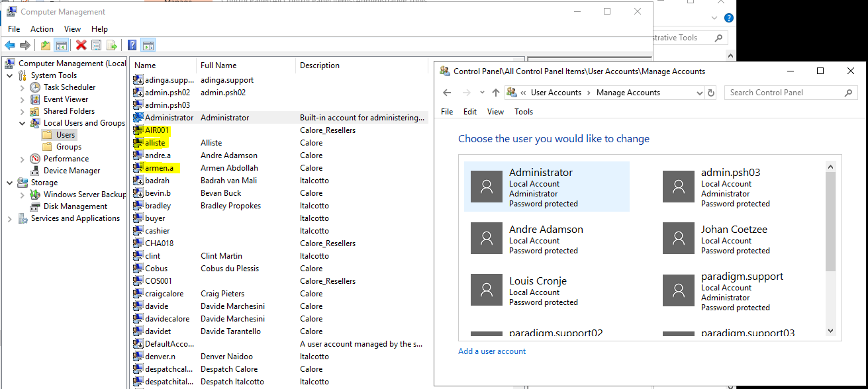
Task: Expand the Windows Server Backup node
Action: click(23, 194)
